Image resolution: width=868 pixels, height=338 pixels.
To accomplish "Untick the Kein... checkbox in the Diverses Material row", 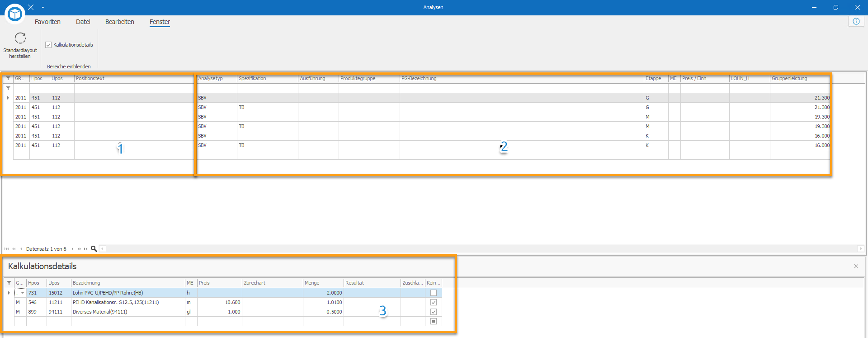I will (x=434, y=312).
